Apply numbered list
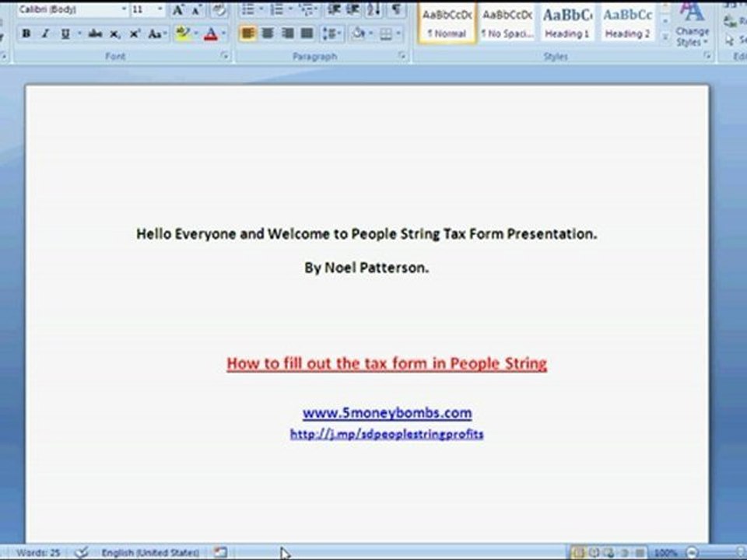The image size is (747, 560). tap(276, 9)
